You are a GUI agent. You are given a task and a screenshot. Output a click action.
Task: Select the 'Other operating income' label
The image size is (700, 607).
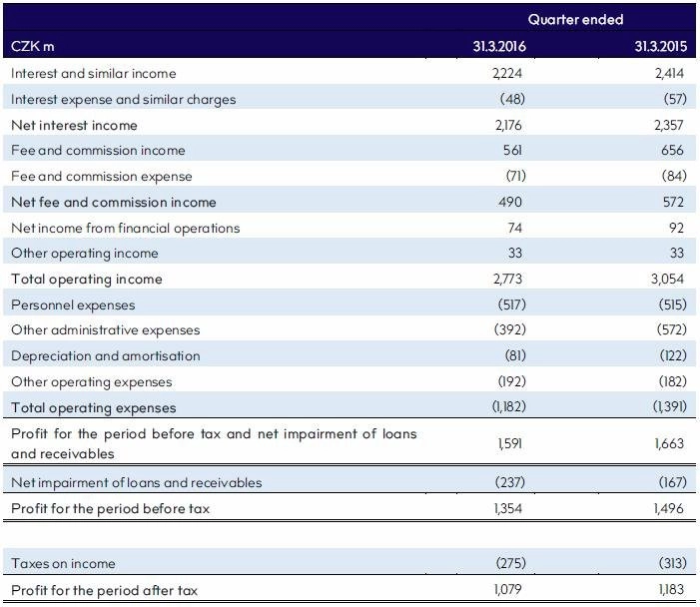pyautogui.click(x=85, y=254)
